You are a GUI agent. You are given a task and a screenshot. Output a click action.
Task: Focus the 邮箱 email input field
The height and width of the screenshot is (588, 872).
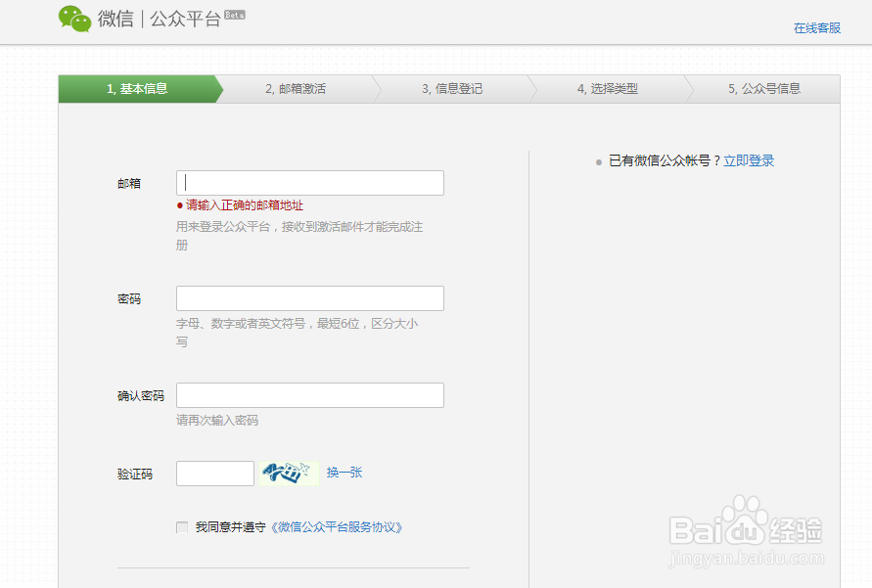[310, 183]
